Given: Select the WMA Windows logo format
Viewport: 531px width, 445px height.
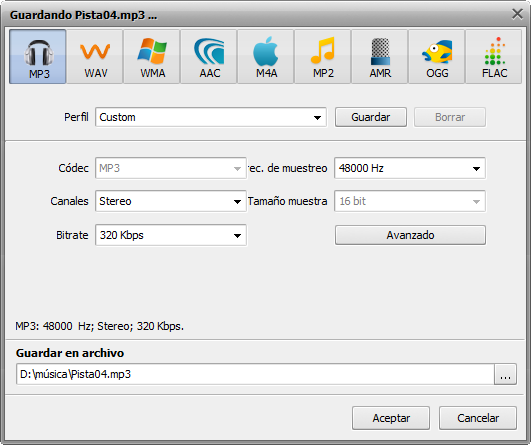Looking at the screenshot, I should click(x=152, y=57).
